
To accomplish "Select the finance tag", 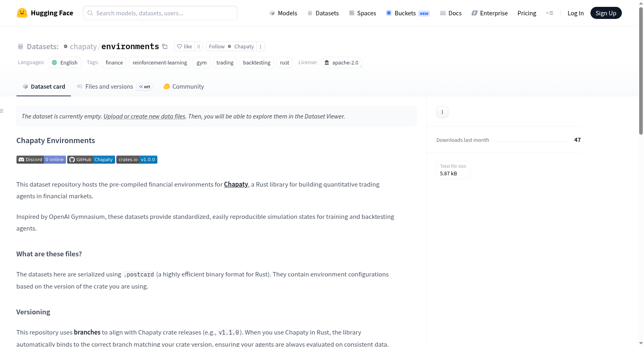I will click(x=114, y=62).
